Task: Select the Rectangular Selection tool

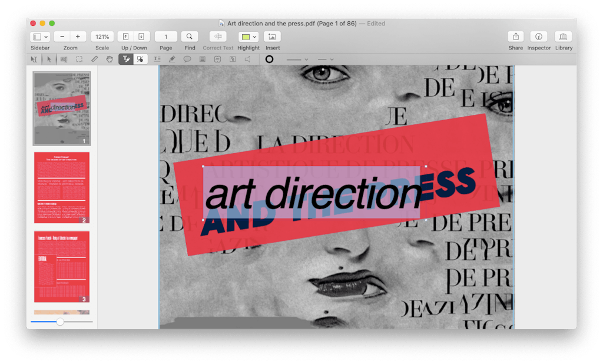Action: click(79, 59)
